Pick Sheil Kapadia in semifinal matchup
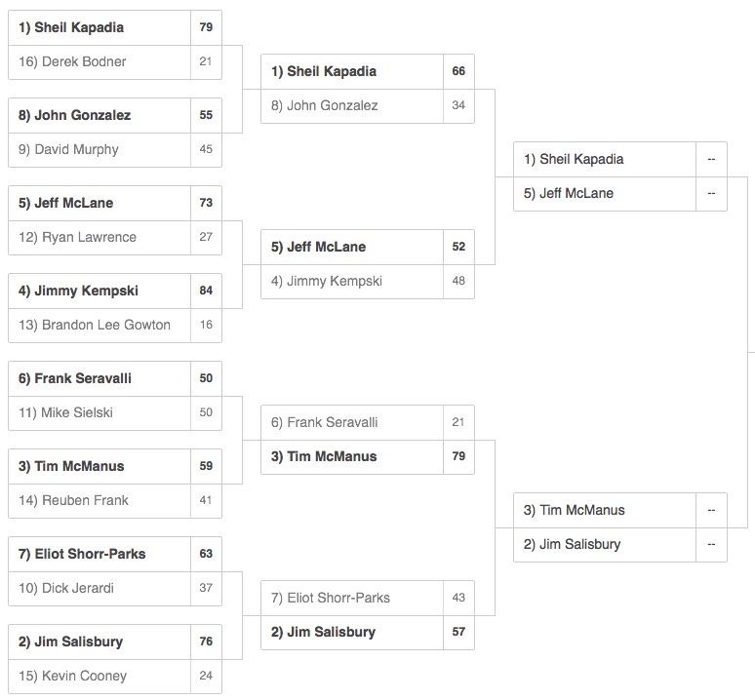755x700 pixels. (620, 159)
